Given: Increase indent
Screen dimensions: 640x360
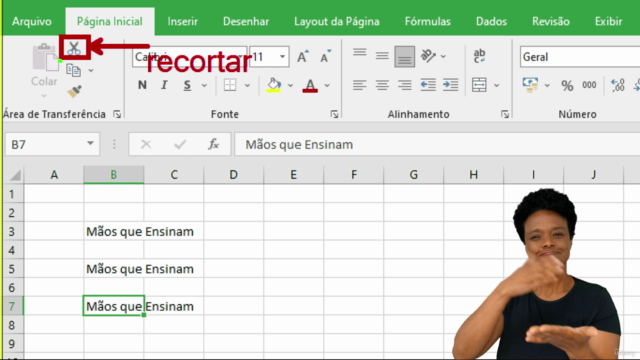Looking at the screenshot, I should [x=451, y=85].
